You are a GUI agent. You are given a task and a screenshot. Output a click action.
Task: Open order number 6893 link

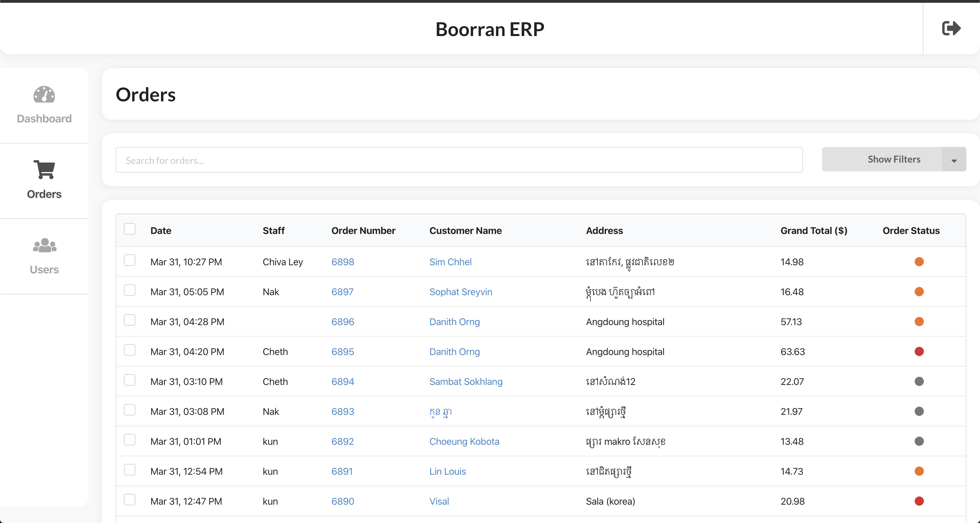click(x=343, y=412)
